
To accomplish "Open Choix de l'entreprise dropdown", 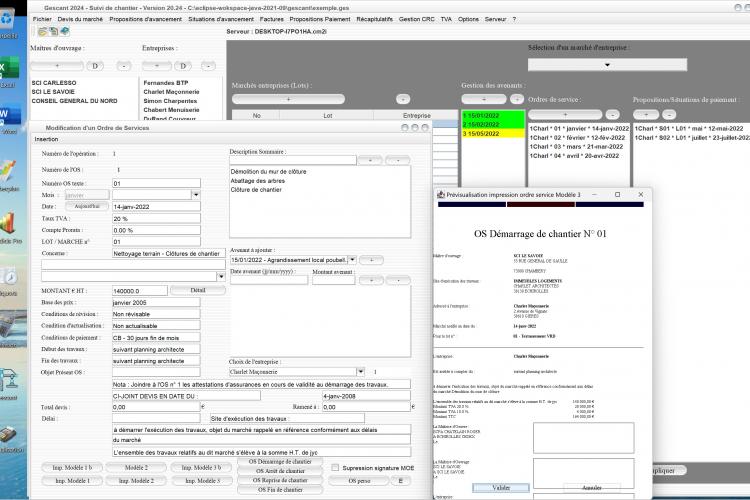I will 361,372.
